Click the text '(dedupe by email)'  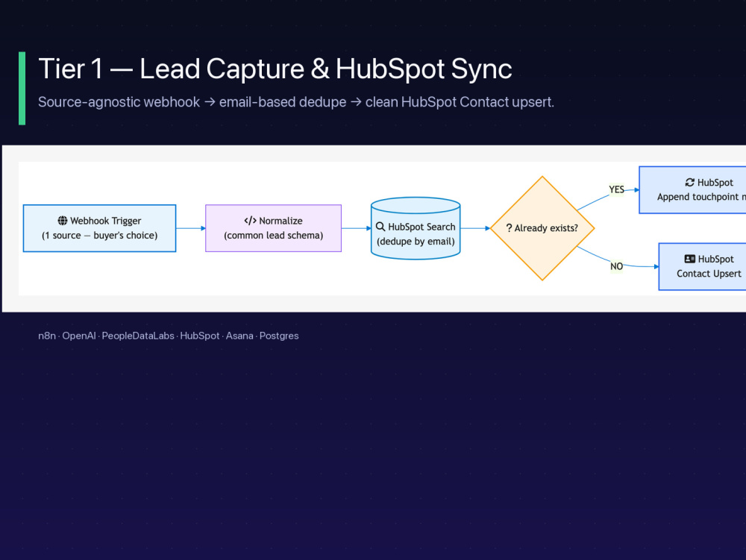pos(416,242)
